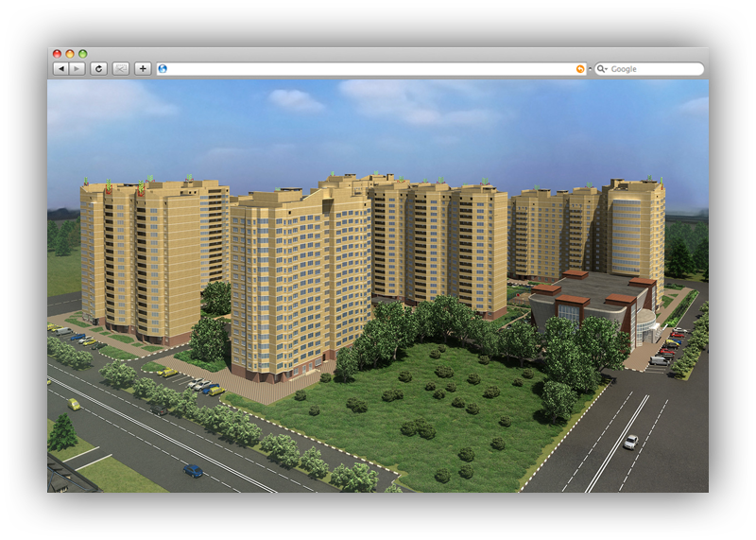Click the orange RSS/reload icon in address bar
The image size is (756, 540).
(580, 69)
